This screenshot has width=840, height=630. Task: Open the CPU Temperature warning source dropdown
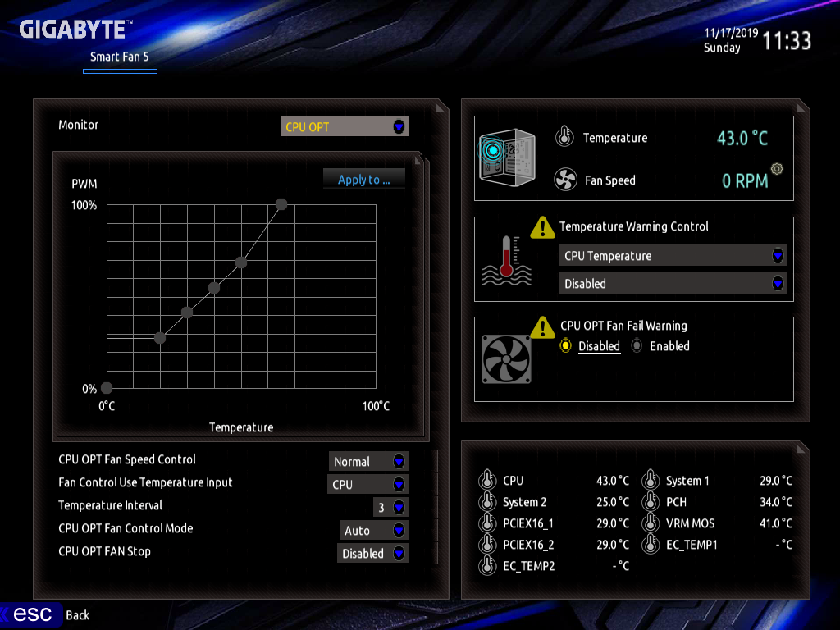pyautogui.click(x=673, y=256)
